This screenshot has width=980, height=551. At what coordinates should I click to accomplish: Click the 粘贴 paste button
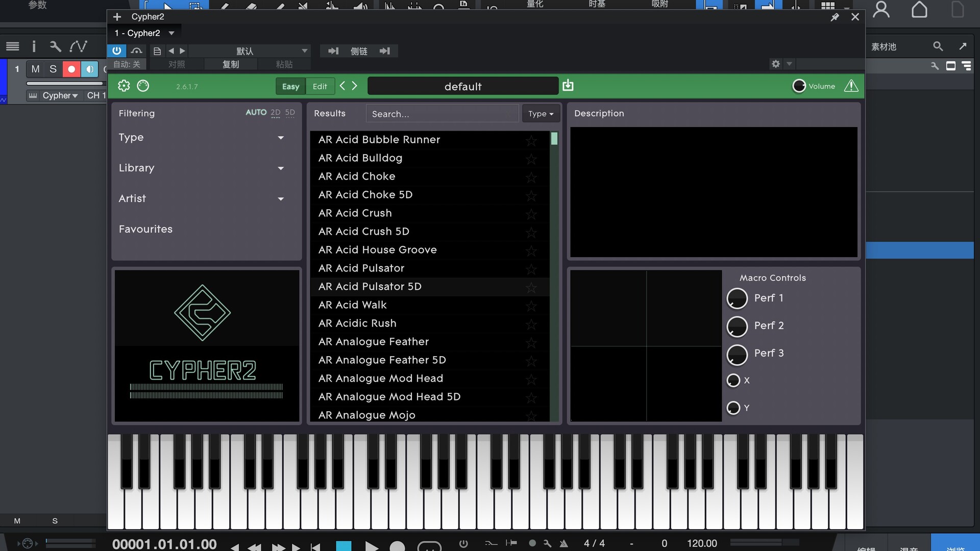284,64
